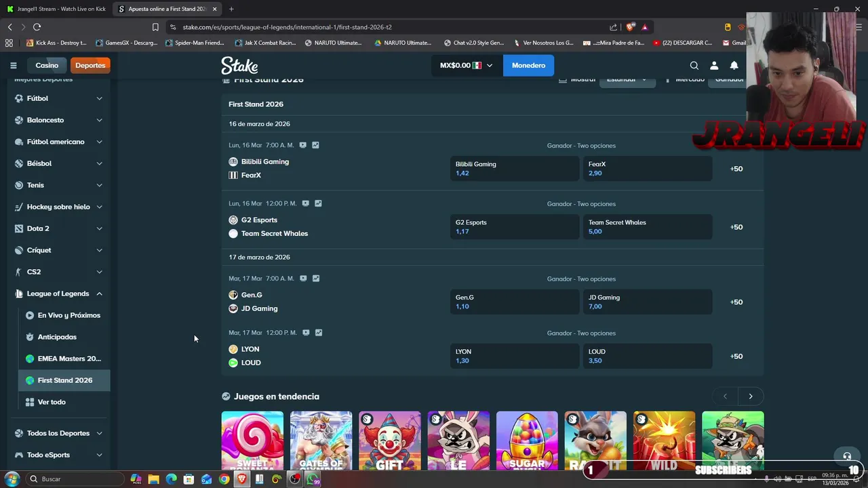This screenshot has height=488, width=868.
Task: Expand Todo eSports section
Action: (58, 455)
